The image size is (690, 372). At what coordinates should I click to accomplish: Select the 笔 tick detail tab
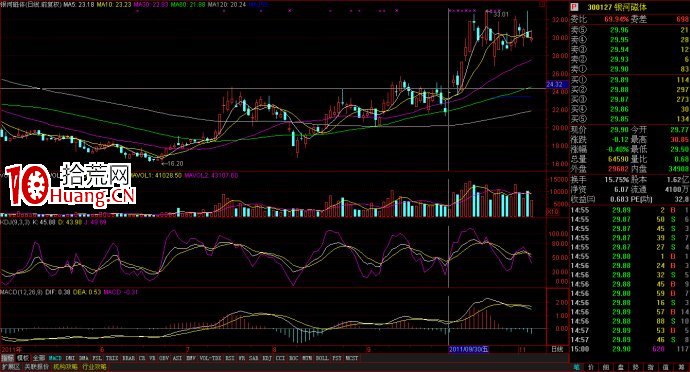pos(577,367)
